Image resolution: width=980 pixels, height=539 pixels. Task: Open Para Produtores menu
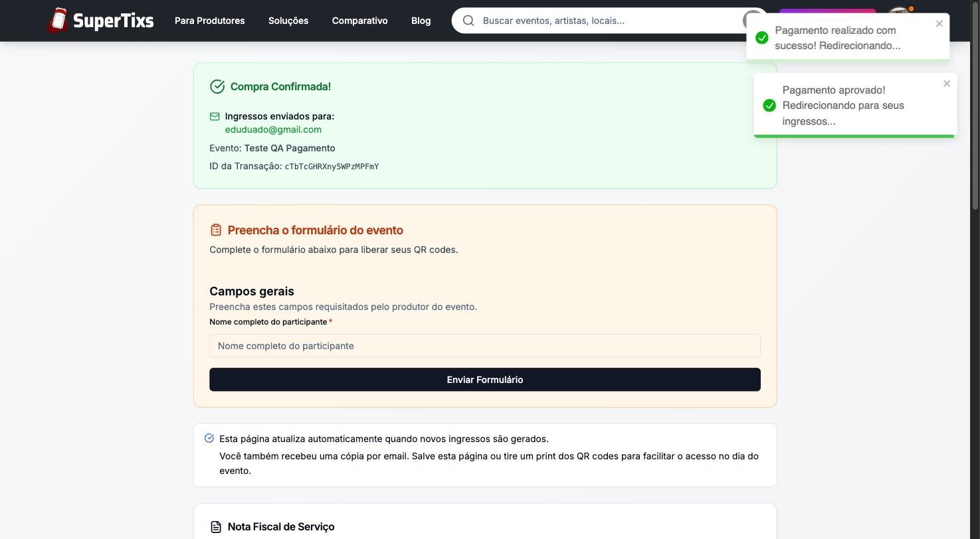pos(209,21)
